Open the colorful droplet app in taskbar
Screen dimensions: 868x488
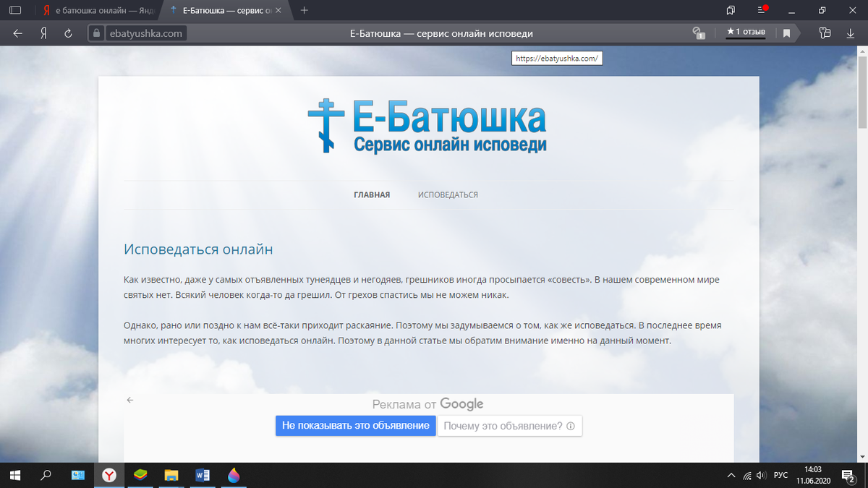pyautogui.click(x=233, y=475)
